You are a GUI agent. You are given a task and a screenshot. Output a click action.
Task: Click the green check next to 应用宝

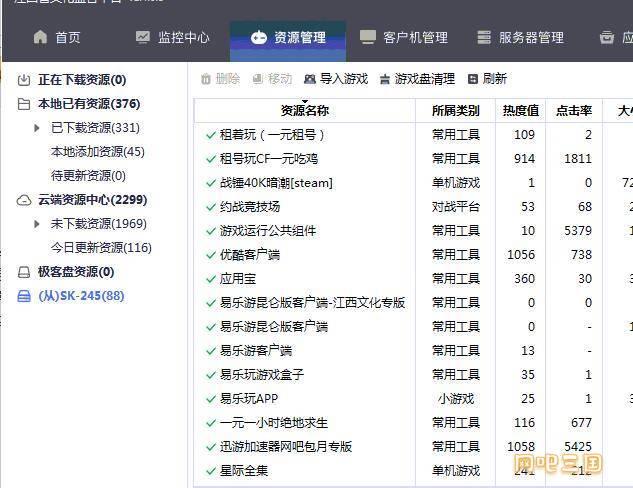pos(211,279)
